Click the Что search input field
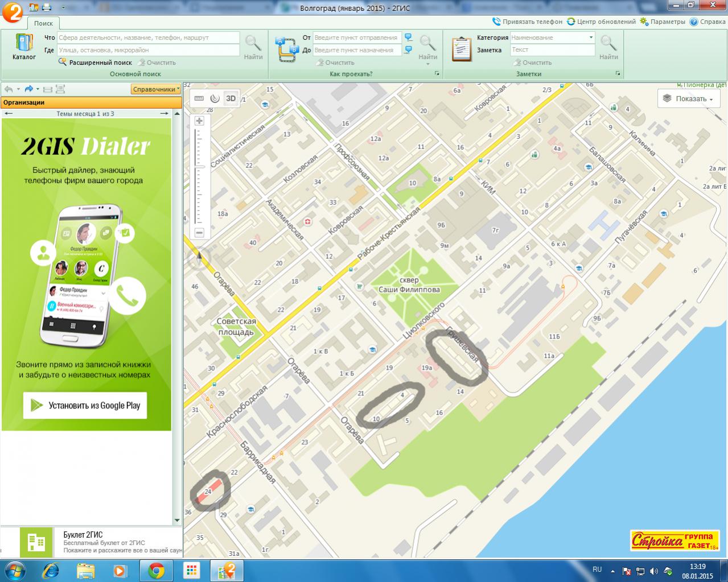The height and width of the screenshot is (582, 728). (x=148, y=38)
